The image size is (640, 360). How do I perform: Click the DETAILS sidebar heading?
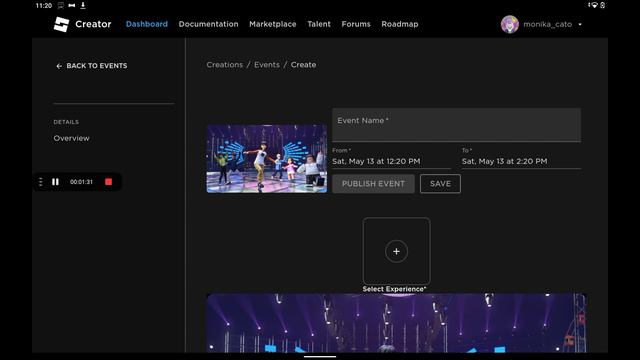(66, 122)
